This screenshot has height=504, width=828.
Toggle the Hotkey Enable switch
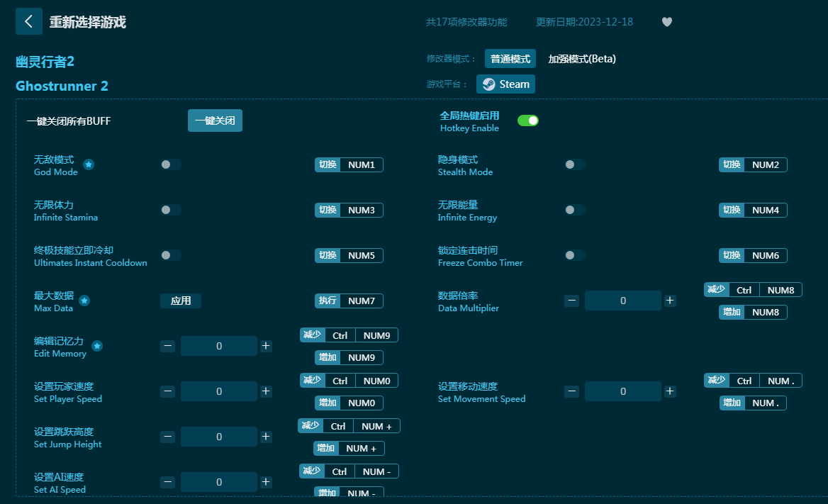coord(528,121)
